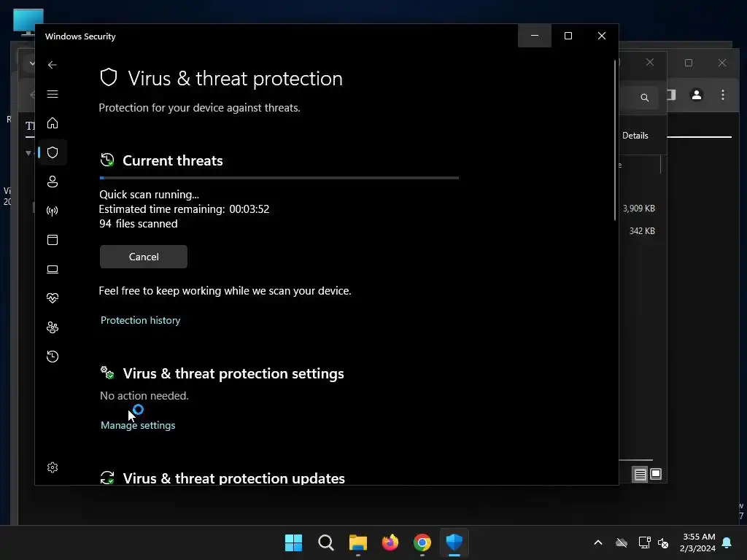Image resolution: width=747 pixels, height=560 pixels.
Task: Open the Windows Start menu
Action: point(293,542)
